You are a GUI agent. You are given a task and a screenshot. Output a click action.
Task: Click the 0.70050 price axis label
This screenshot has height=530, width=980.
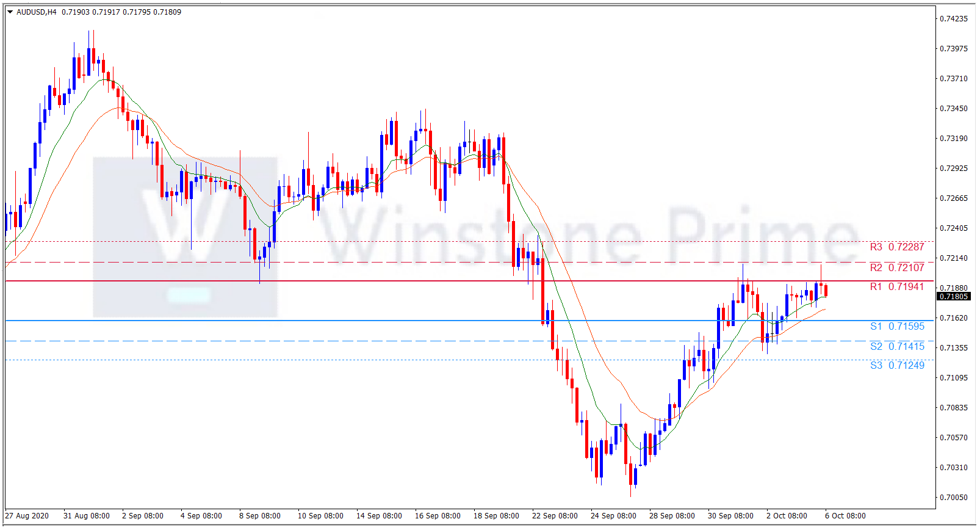pos(953,498)
